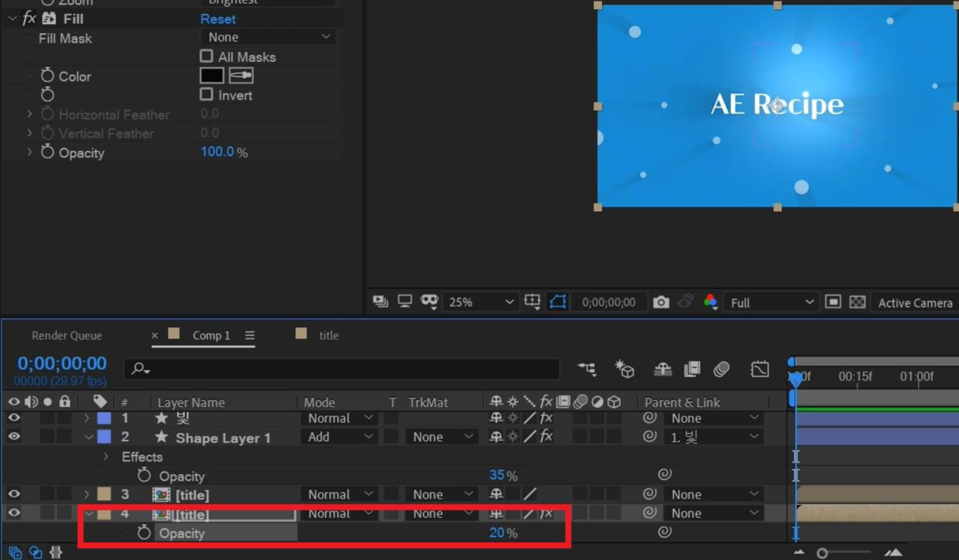Click Reset for the Fill effect
This screenshot has width=959, height=560.
tap(218, 19)
